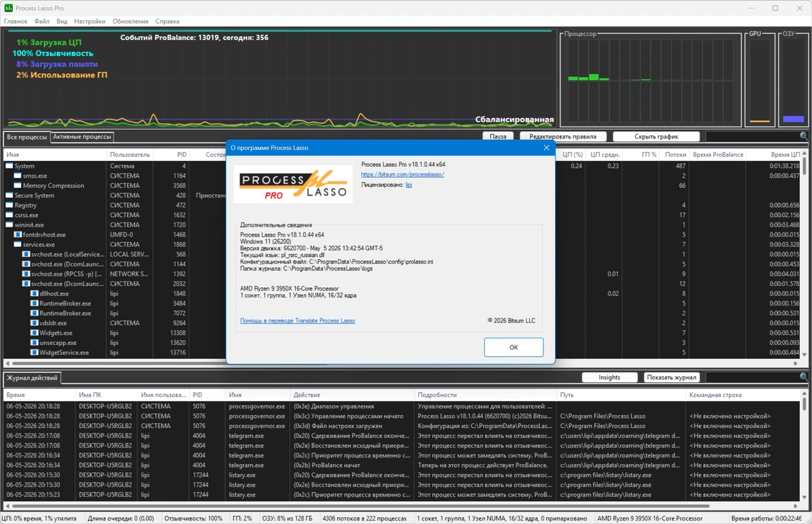Sort by the Потоки column header
This screenshot has width=812, height=524.
click(x=675, y=155)
